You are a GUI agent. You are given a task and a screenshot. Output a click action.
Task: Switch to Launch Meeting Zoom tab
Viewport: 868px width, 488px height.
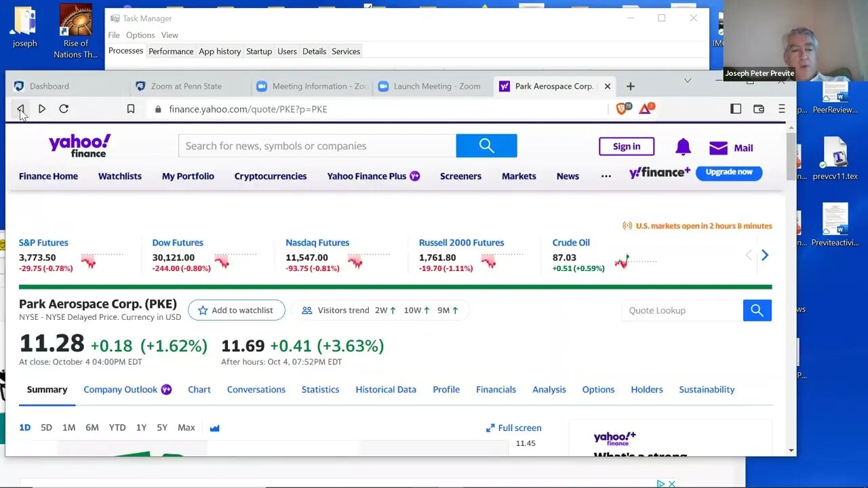pyautogui.click(x=432, y=86)
